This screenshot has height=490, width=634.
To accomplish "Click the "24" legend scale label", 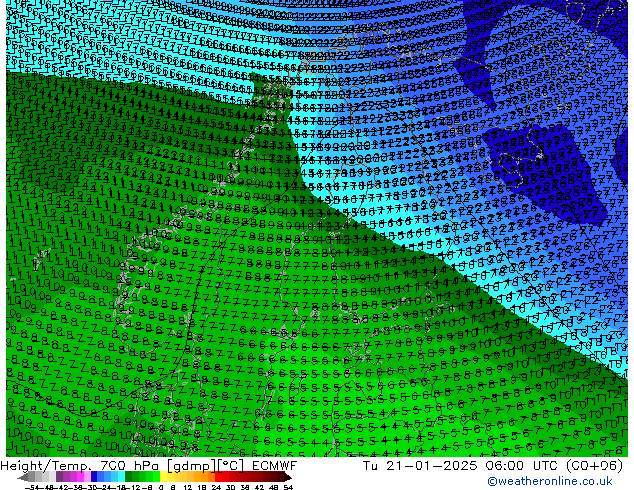I will [x=216, y=487].
